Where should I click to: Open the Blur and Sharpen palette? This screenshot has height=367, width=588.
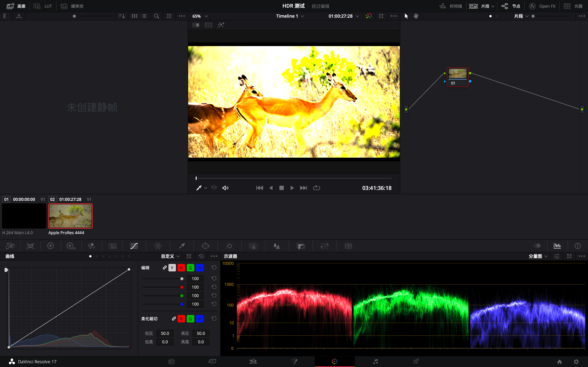[277, 246]
